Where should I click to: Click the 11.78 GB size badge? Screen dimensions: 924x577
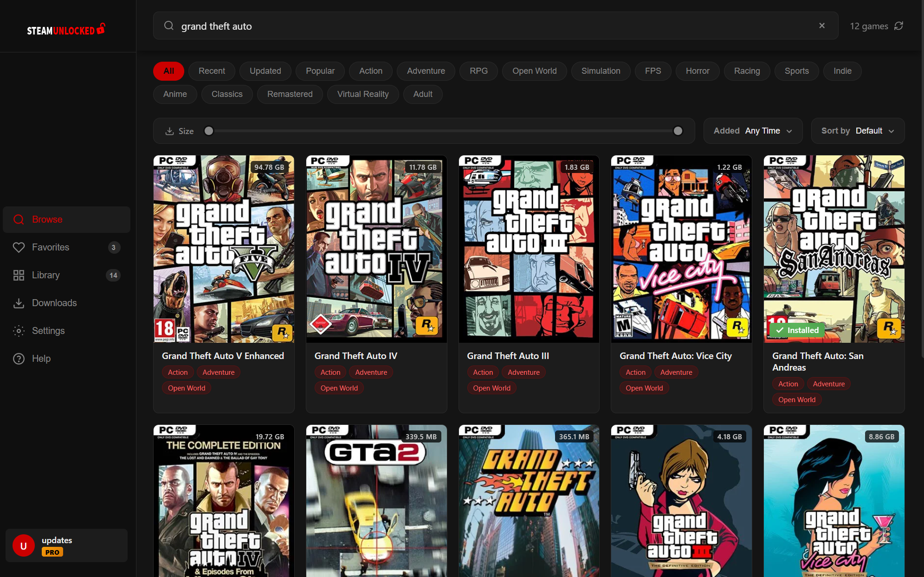(x=423, y=167)
